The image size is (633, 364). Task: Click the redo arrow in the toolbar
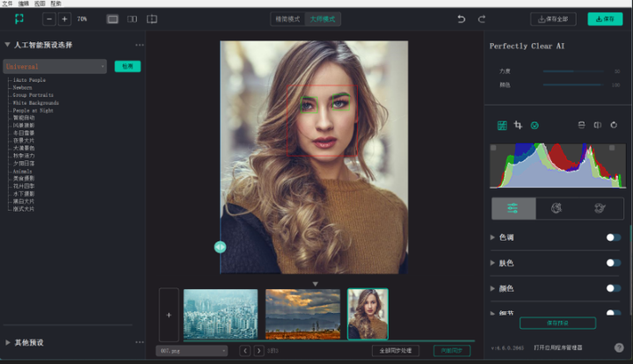click(482, 18)
